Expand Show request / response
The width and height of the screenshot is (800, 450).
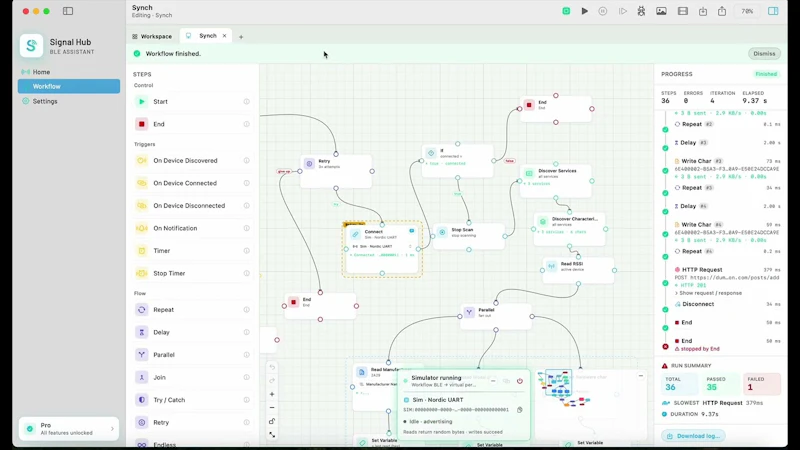(x=708, y=293)
